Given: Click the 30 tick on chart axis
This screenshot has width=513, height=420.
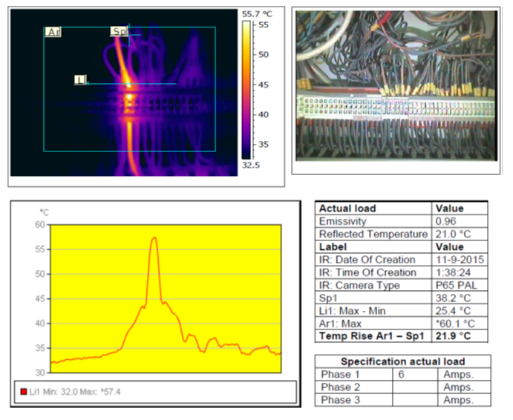Looking at the screenshot, I should [x=40, y=373].
